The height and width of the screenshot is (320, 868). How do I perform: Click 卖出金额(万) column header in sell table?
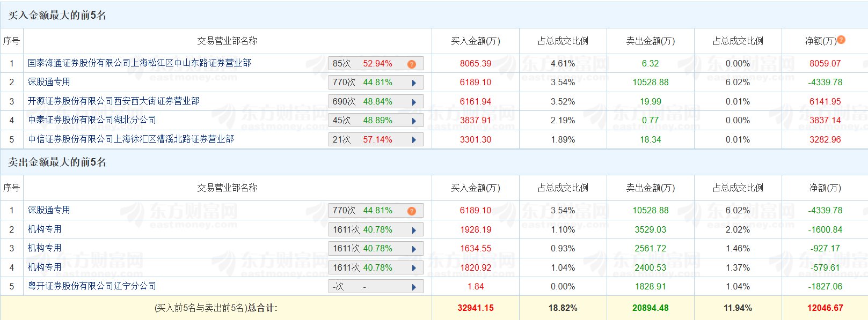[x=651, y=188]
